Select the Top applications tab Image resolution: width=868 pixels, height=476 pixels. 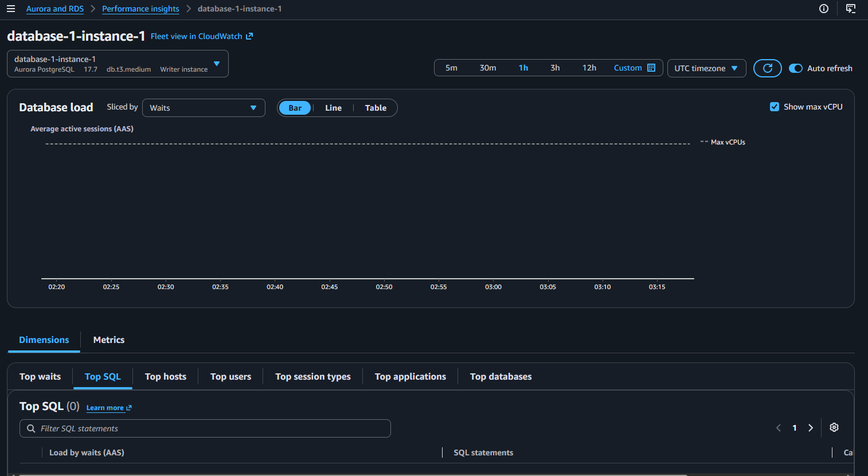click(410, 377)
